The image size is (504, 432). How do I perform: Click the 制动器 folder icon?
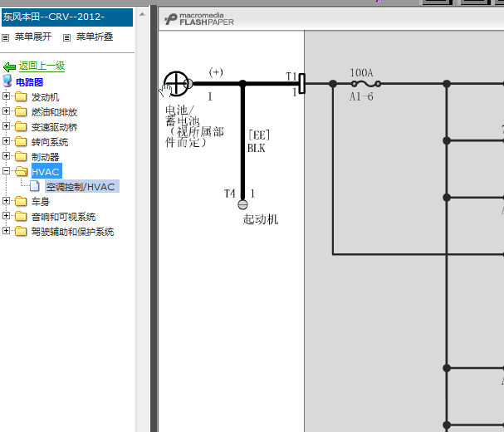21,156
